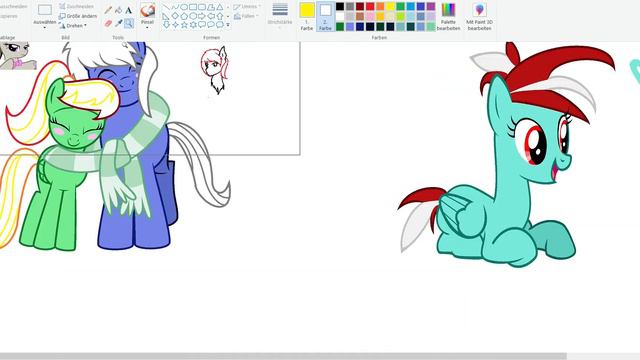This screenshot has height=360, width=640.
Task: Select the Pencil tool
Action: 108,10
